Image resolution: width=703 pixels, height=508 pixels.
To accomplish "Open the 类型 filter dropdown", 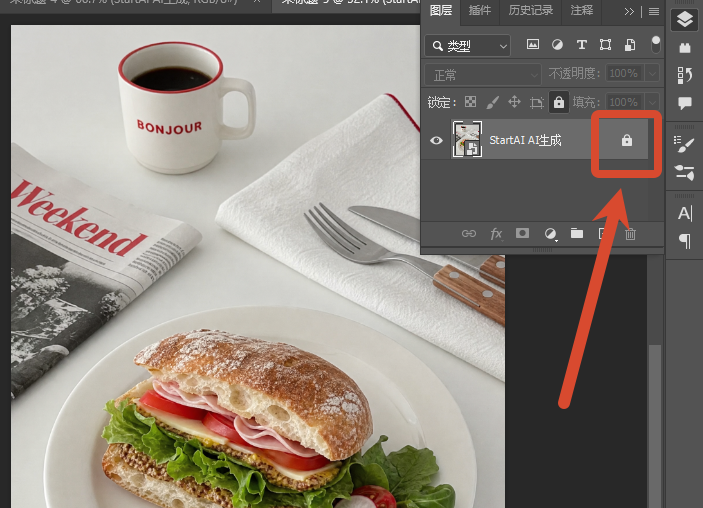I will 468,46.
